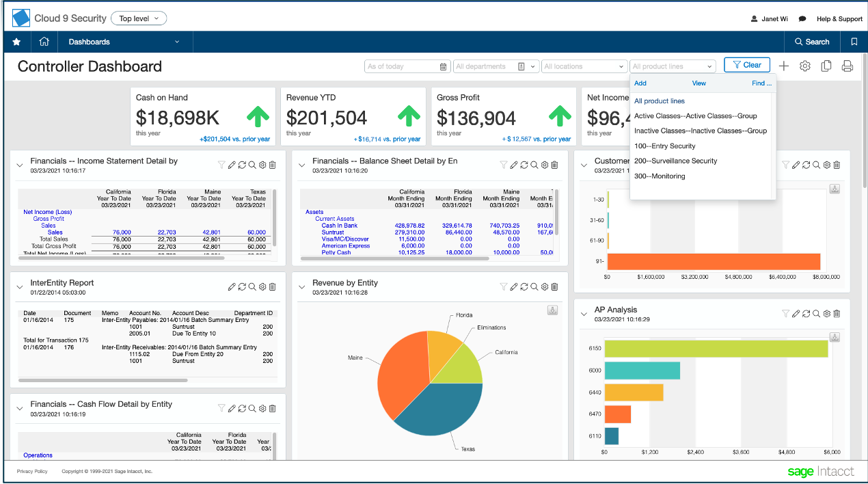This screenshot has height=484, width=868.
Task: Switch to the View tab in the product dropdown
Action: [699, 83]
